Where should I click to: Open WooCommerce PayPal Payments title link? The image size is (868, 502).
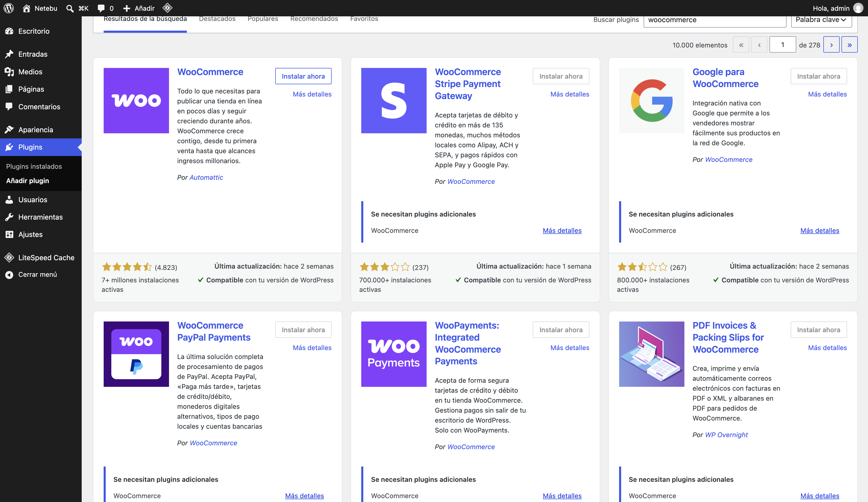click(x=214, y=331)
